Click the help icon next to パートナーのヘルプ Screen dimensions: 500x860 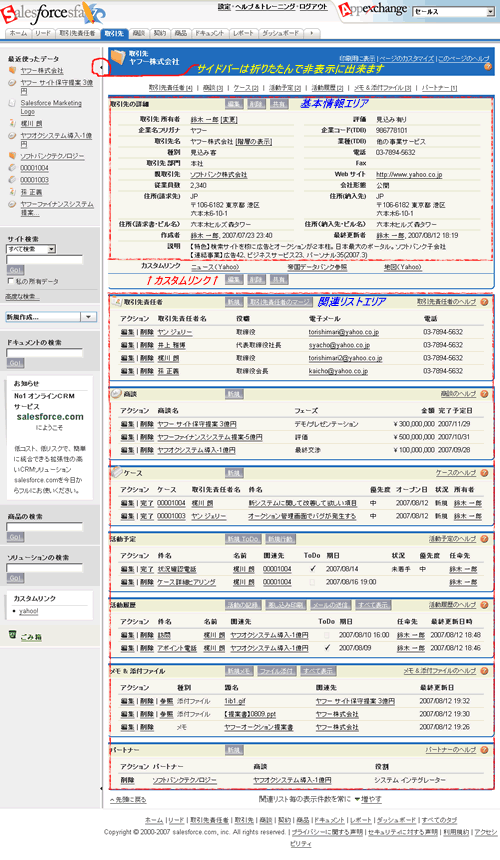point(484,750)
